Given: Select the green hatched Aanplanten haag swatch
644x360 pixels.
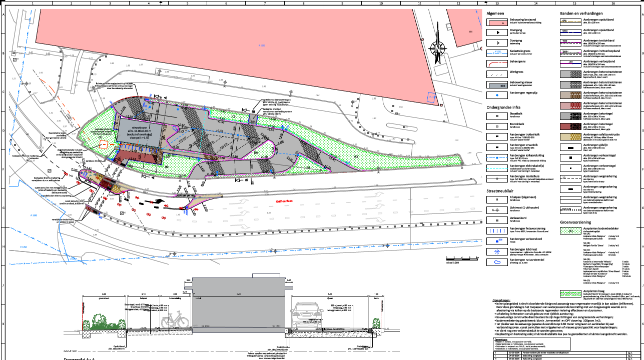Looking at the screenshot, I should (x=570, y=294).
